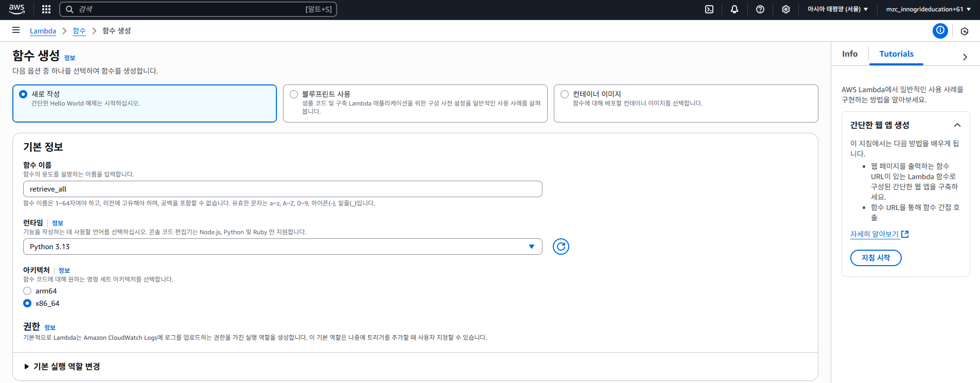980x383 pixels.
Task: Select the 새로 작성 option
Action: pyautogui.click(x=145, y=103)
